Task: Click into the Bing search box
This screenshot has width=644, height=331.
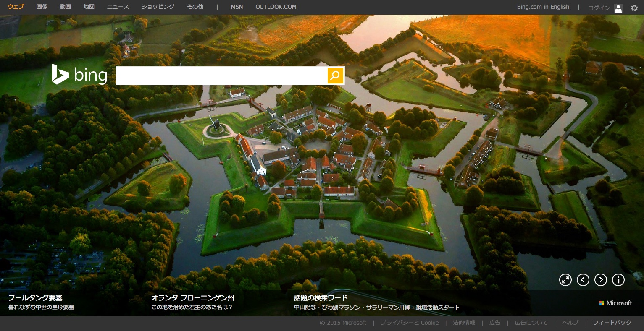Action: click(221, 76)
